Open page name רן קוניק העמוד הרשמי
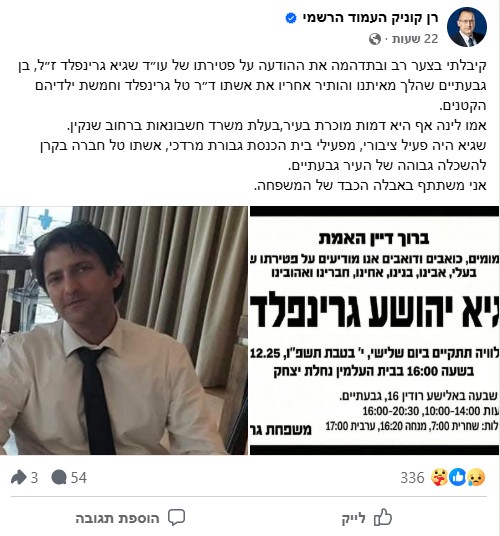The image size is (500, 536). pos(370,18)
